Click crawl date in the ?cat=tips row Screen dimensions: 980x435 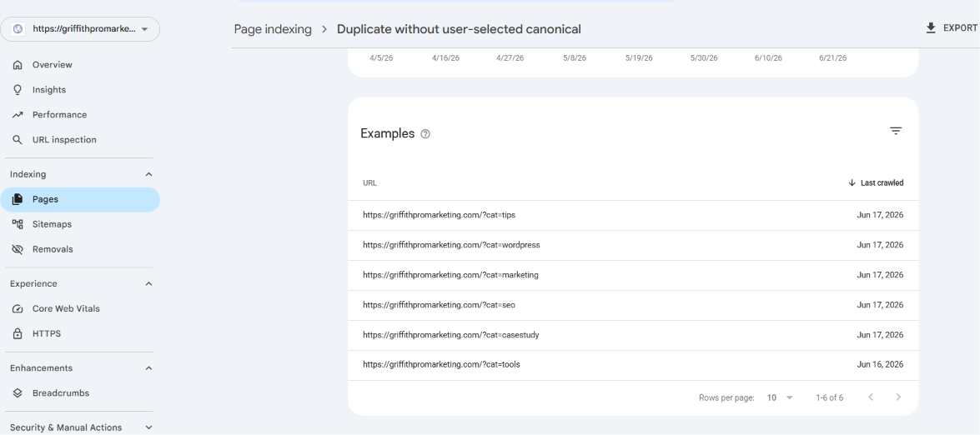click(880, 215)
